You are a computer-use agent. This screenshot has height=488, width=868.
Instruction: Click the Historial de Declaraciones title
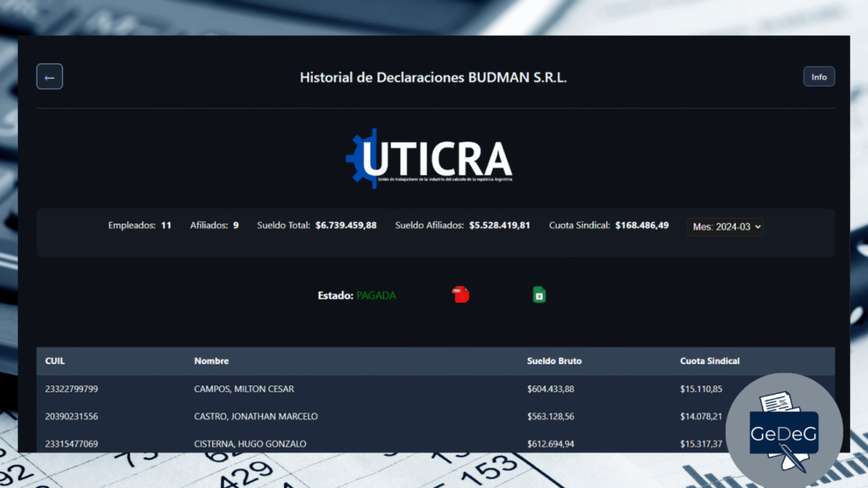[433, 77]
